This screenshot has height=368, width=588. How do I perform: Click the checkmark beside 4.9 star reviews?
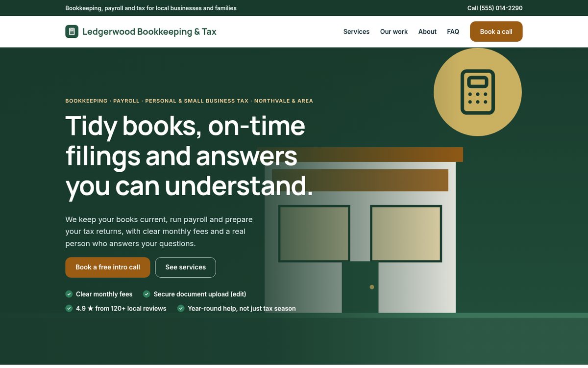69,308
